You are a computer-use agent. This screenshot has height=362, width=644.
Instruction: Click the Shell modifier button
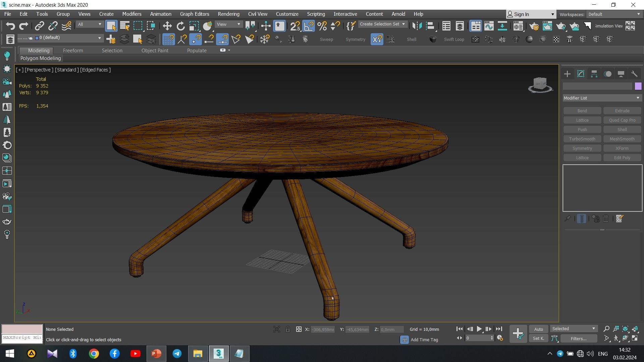622,130
